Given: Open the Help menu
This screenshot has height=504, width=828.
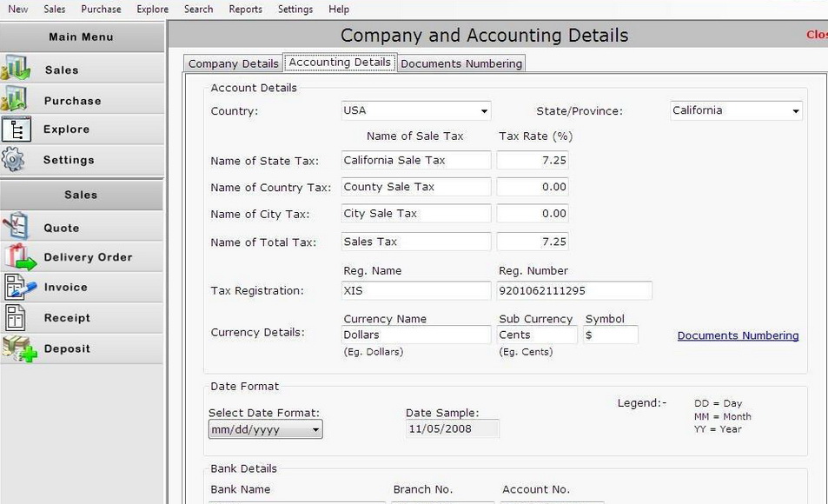Looking at the screenshot, I should 339,9.
